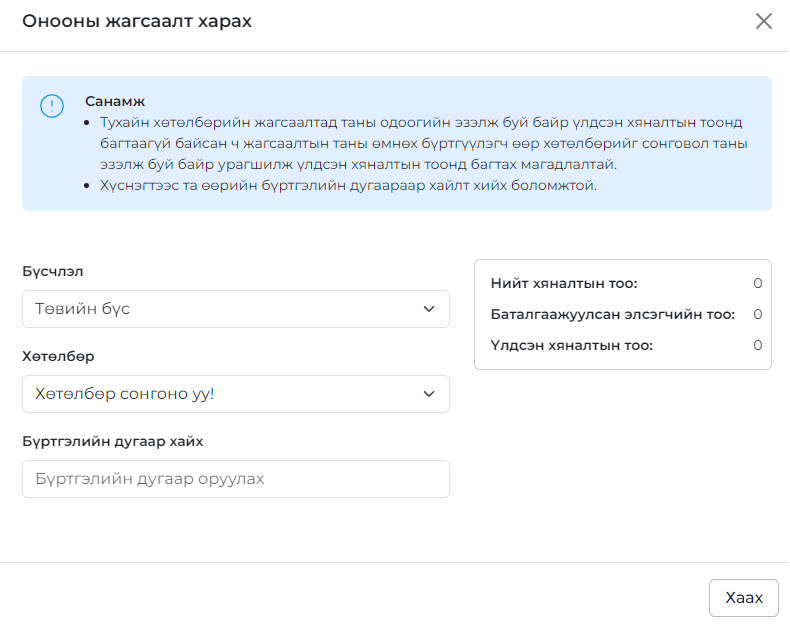Click the value next to Үлдсэн хяналтын тоо

[757, 345]
